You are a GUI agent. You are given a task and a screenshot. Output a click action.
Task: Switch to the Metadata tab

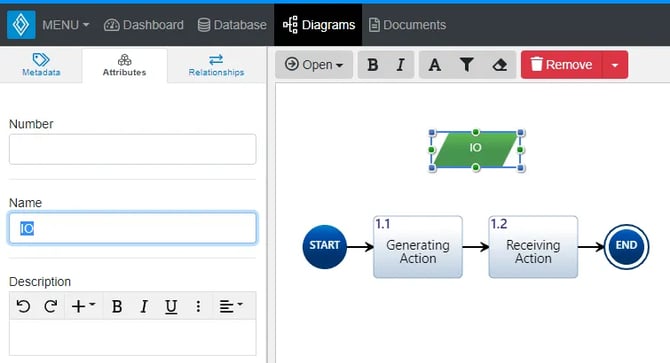pos(41,65)
